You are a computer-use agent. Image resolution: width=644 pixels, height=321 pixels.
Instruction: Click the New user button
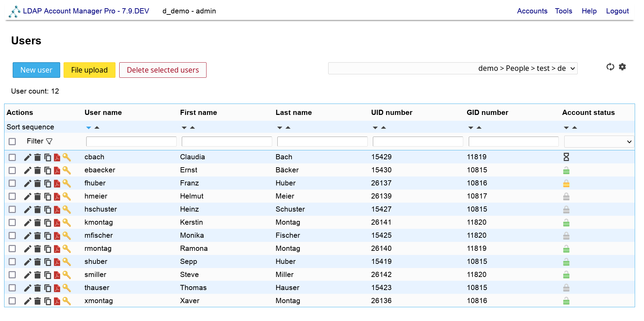click(36, 70)
